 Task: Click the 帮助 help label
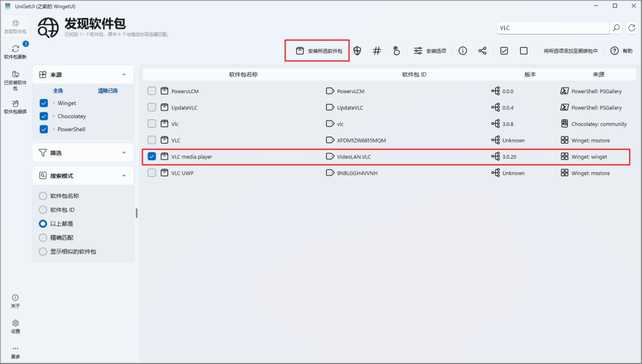pos(627,50)
